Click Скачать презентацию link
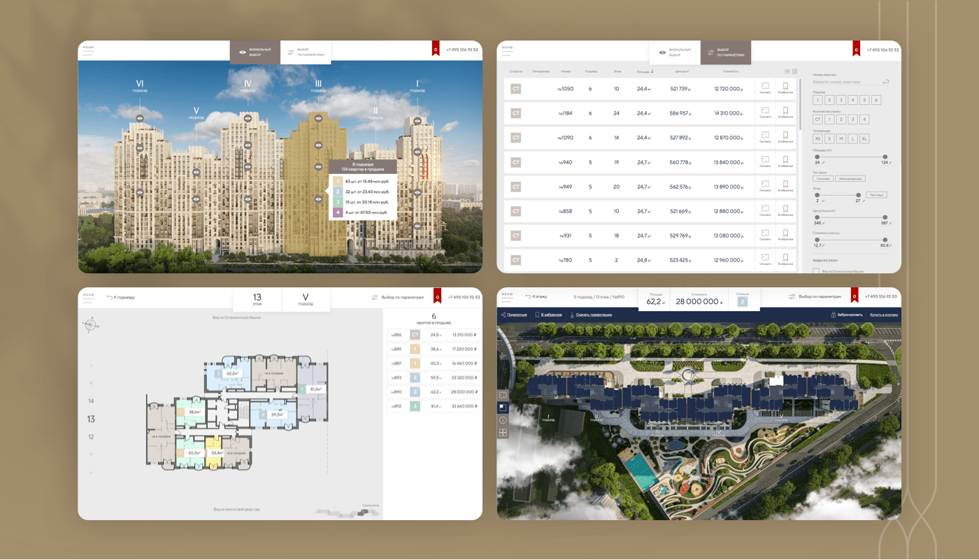 pyautogui.click(x=591, y=315)
